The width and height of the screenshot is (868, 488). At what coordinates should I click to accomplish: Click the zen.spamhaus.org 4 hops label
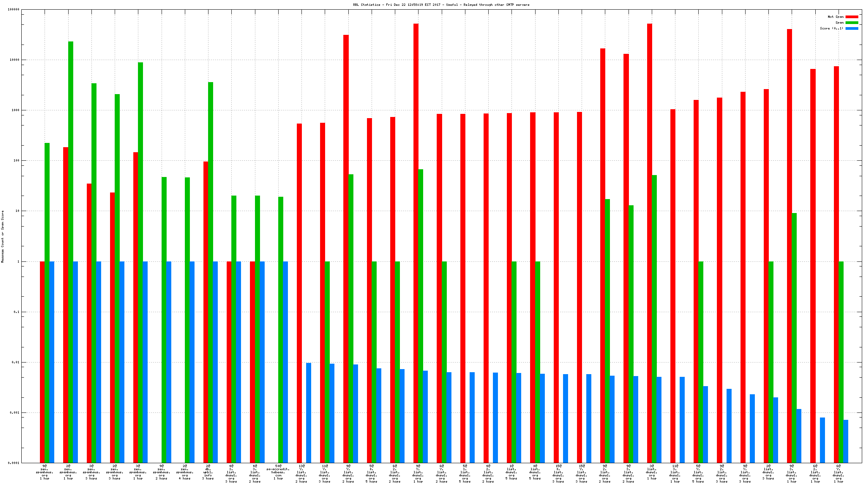tap(185, 472)
